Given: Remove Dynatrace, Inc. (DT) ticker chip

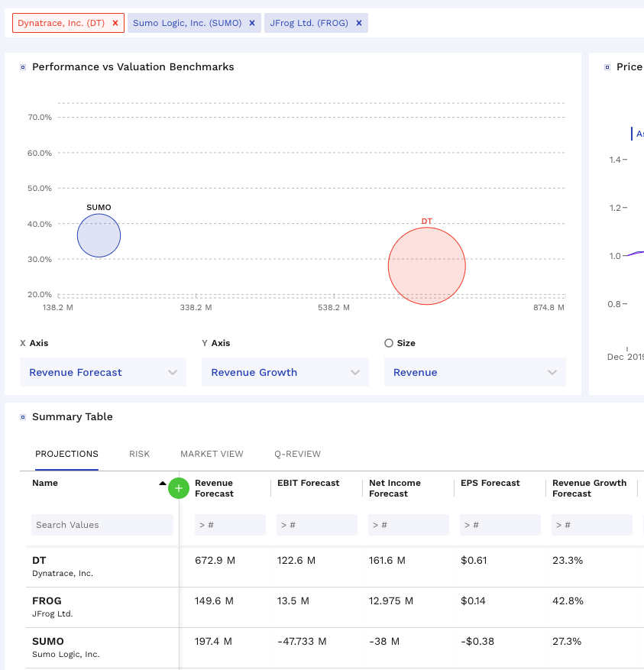Looking at the screenshot, I should pos(115,23).
